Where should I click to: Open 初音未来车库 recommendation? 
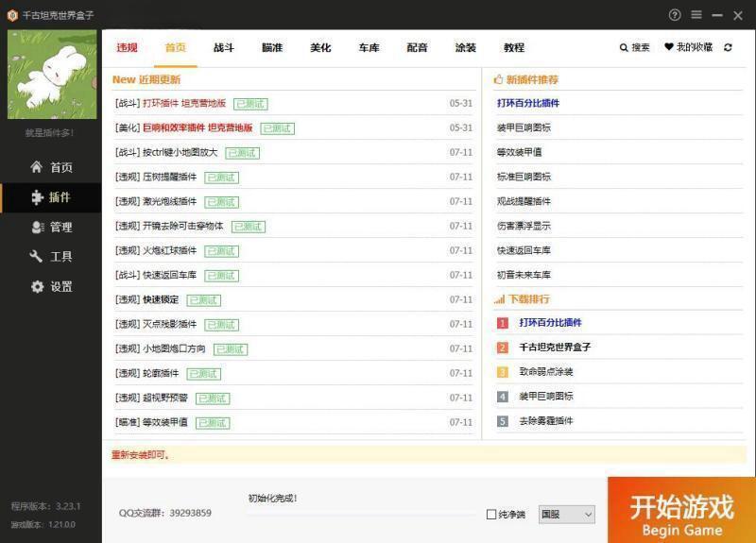(x=524, y=275)
